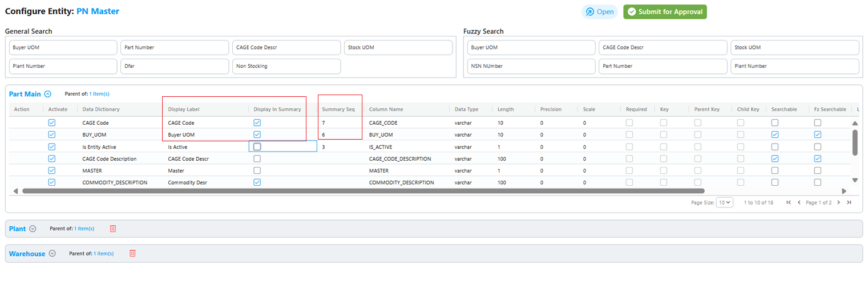
Task: Check Display In Summary for Is Entity Active
Action: [257, 146]
